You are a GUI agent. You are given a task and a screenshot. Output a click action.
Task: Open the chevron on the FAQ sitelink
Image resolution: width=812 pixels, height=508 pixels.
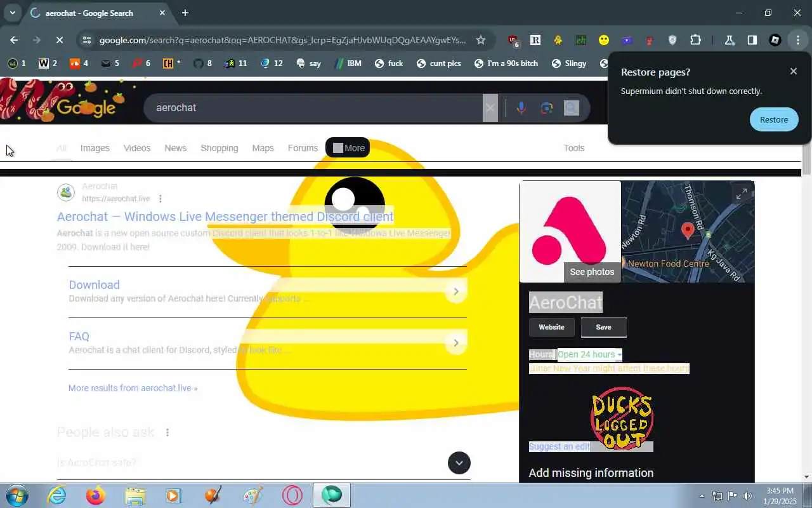point(455,343)
